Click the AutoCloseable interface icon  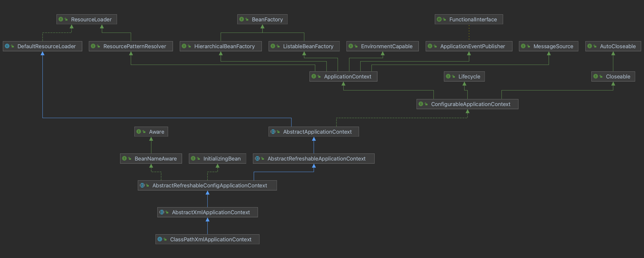(590, 46)
